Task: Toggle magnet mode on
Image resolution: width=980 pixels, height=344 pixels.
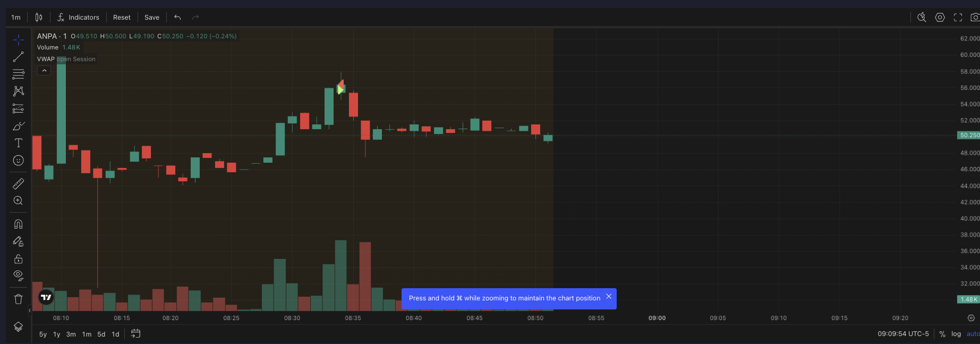Action: point(18,224)
